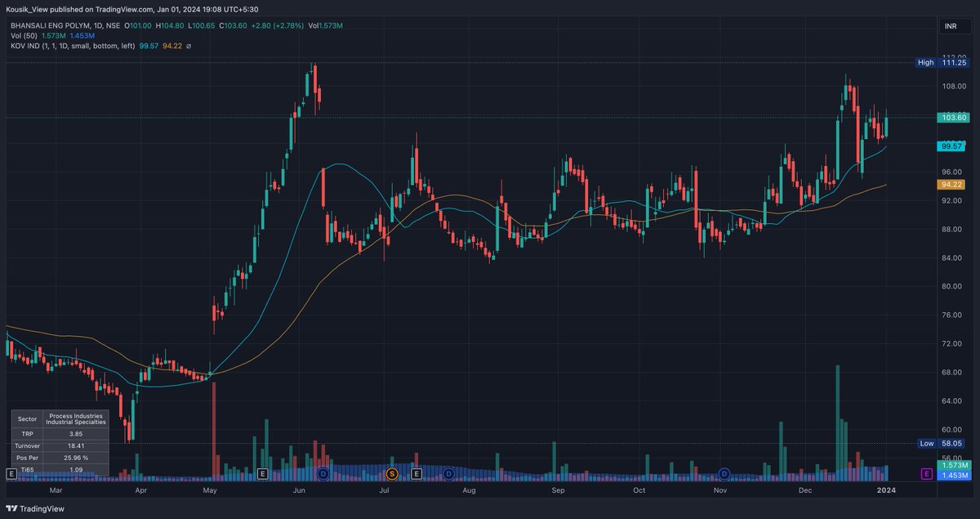Screen dimensions: 980x519
Task: Click the green 1.573M volume label
Action: tap(954, 465)
